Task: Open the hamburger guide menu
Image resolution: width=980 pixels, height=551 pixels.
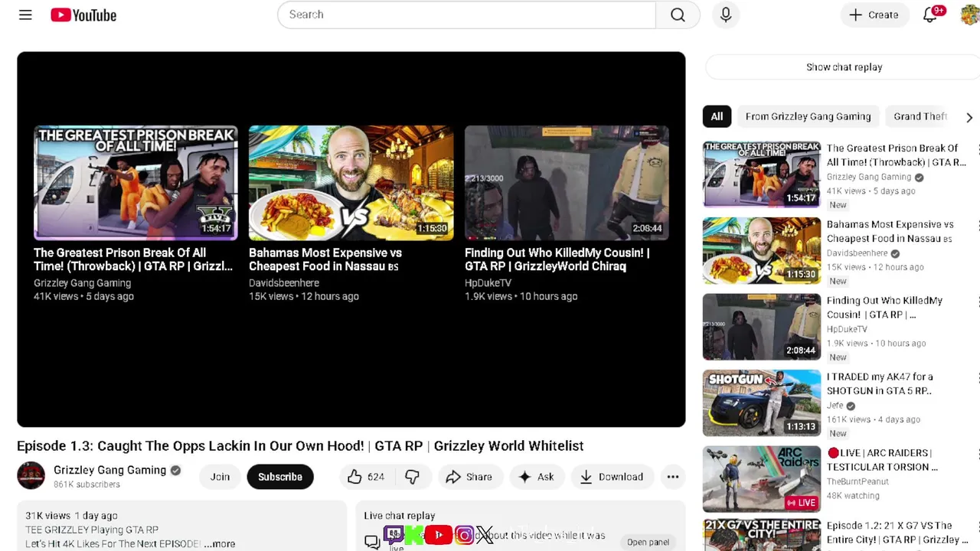Action: [x=25, y=15]
